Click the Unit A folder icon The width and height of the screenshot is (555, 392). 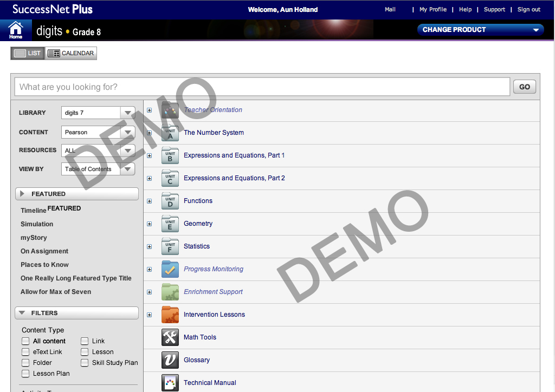(170, 133)
